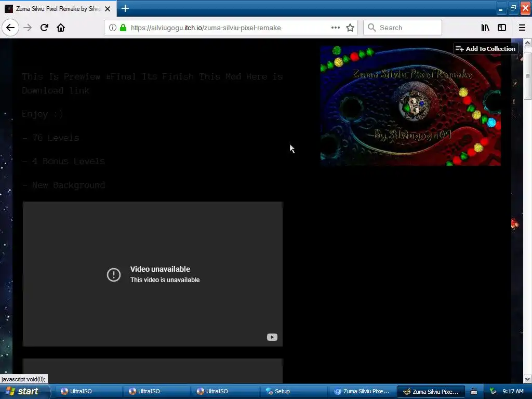Click the 'New Background' text line
This screenshot has width=532, height=399.
[63, 185]
